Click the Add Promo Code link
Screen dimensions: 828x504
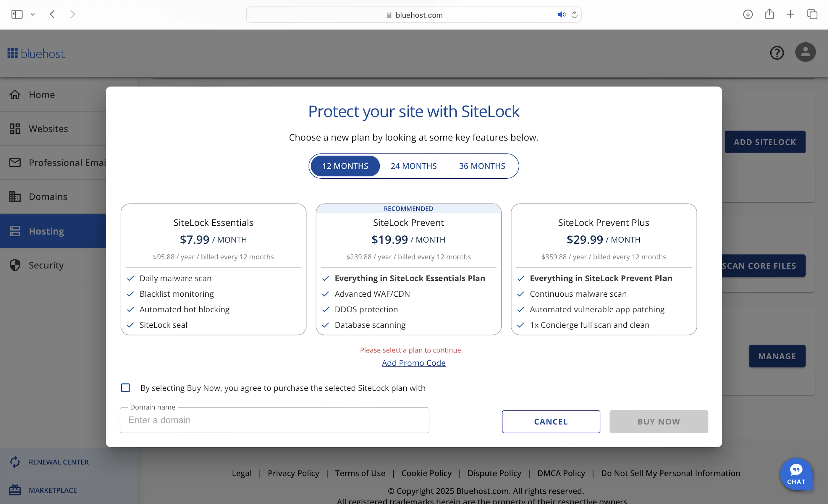coord(413,363)
